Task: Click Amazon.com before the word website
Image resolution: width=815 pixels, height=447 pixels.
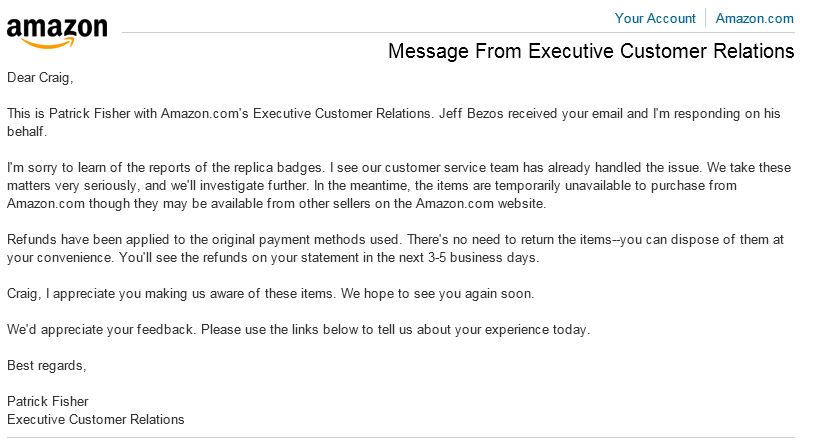Action: coord(454,204)
